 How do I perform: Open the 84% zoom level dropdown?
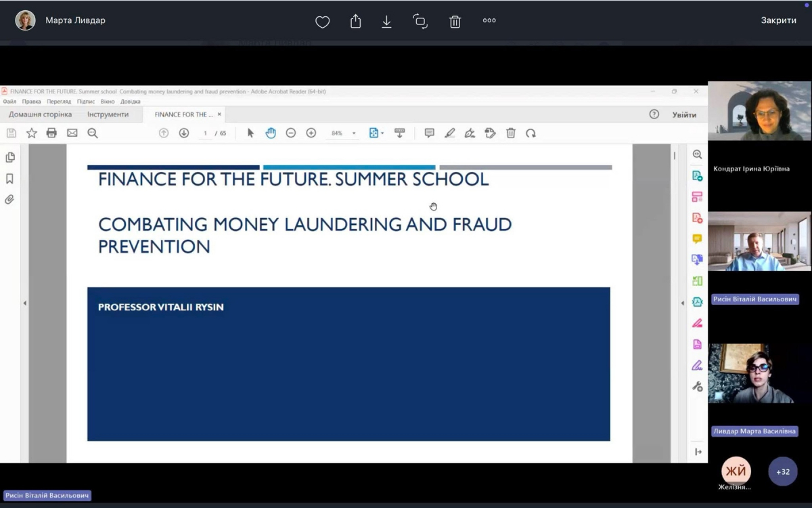pos(353,133)
